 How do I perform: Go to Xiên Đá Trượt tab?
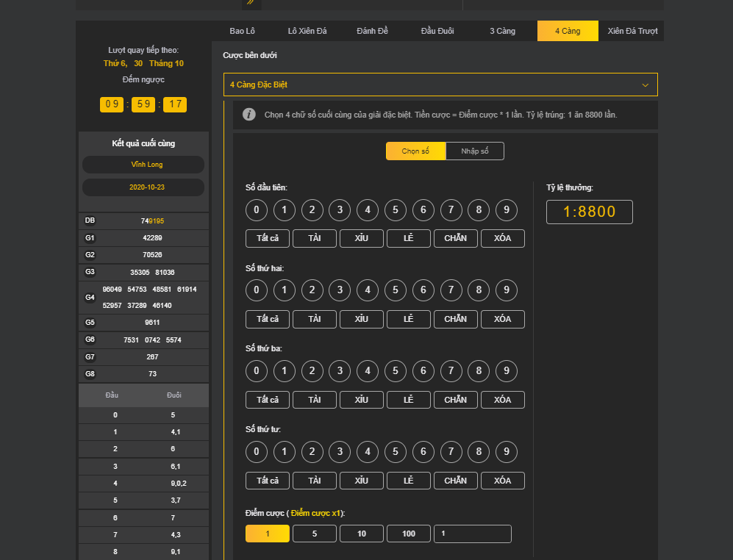click(x=633, y=31)
